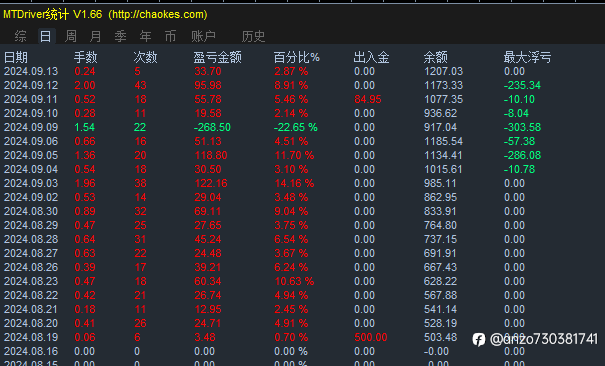Click the 盈亏金额 column header
Image resolution: width=605 pixels, height=366 pixels.
coord(218,57)
